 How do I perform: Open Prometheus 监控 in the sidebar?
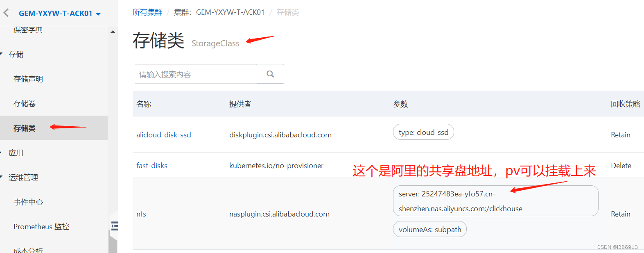41,226
